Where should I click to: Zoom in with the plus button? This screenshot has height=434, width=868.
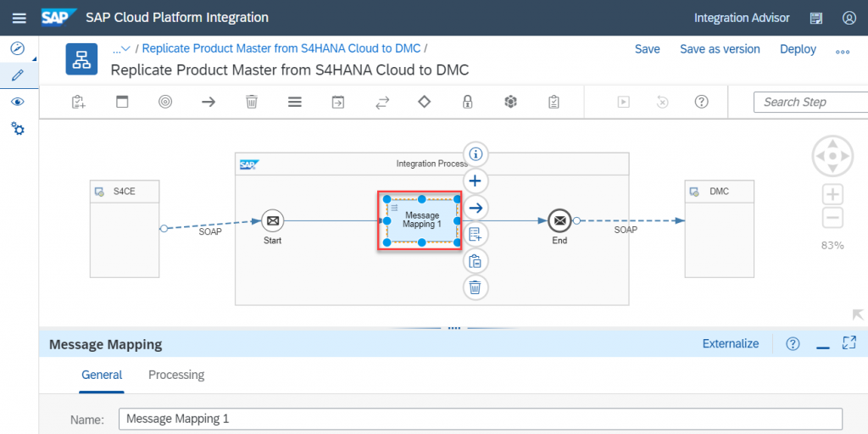coord(833,195)
